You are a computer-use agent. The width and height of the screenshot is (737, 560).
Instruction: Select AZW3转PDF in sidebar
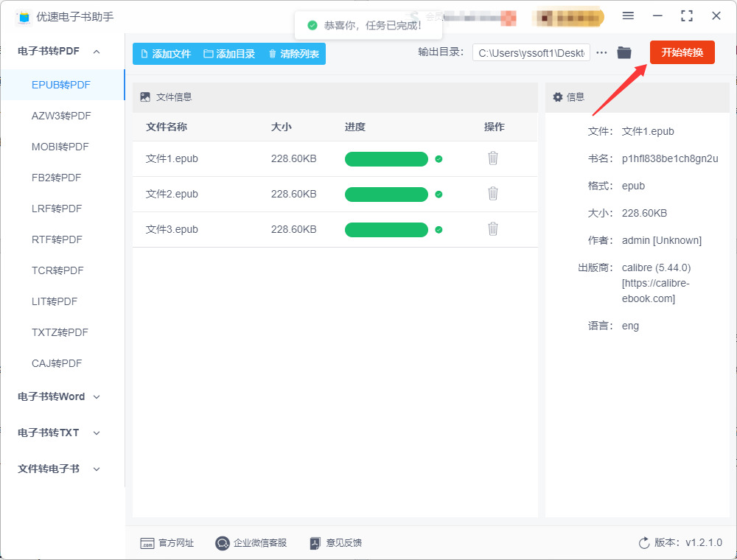pos(61,116)
